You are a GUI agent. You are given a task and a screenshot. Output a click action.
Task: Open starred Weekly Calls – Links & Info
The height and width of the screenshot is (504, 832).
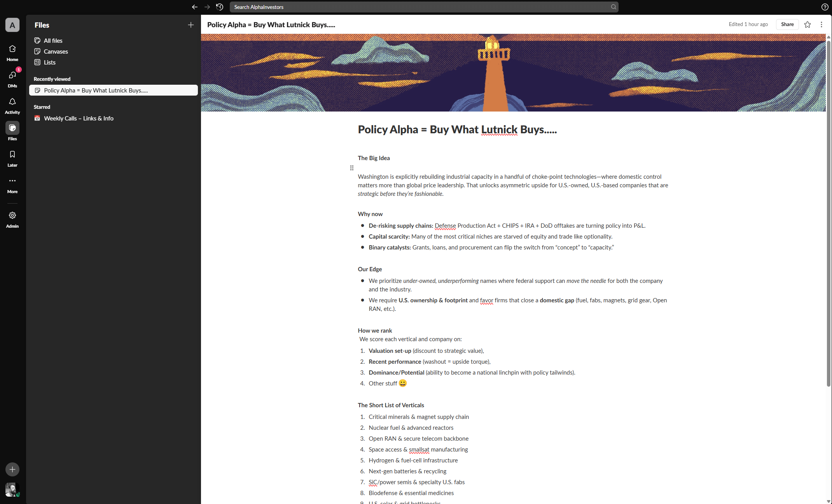(79, 118)
